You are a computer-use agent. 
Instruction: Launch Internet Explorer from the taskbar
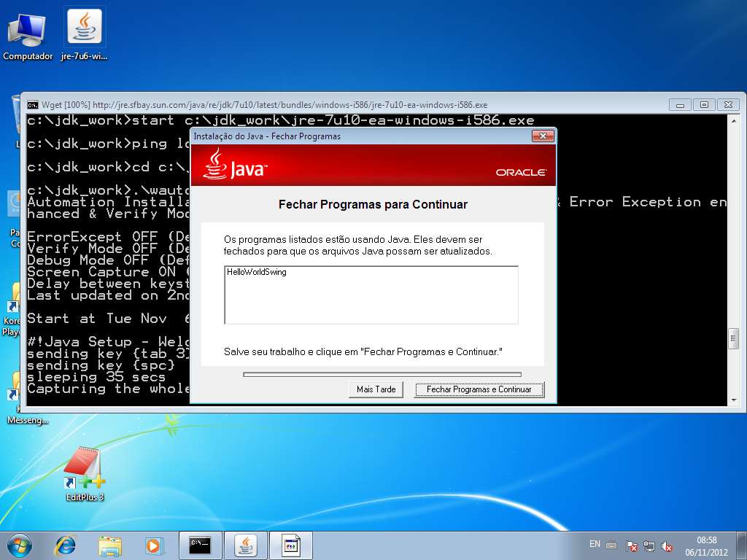[x=66, y=545]
